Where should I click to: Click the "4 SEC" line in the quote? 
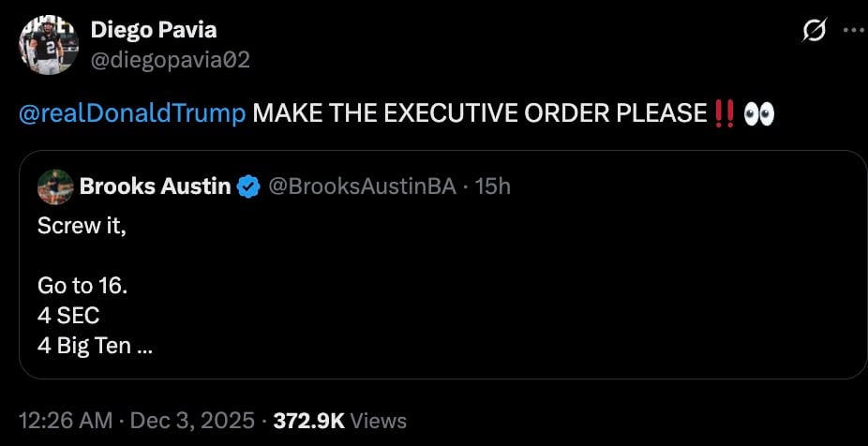[x=68, y=315]
